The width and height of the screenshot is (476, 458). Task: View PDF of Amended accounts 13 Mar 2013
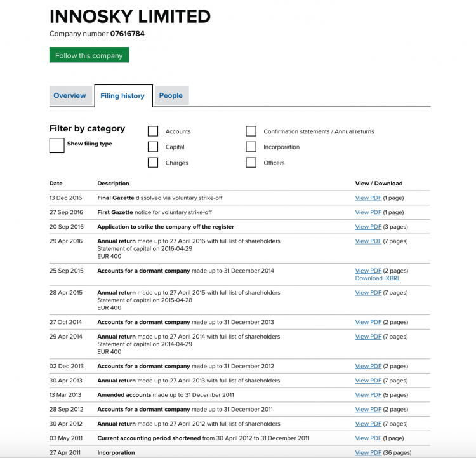coord(368,394)
